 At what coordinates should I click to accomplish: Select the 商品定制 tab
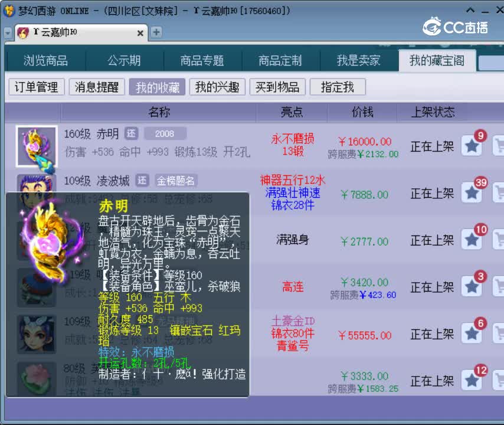click(x=280, y=60)
